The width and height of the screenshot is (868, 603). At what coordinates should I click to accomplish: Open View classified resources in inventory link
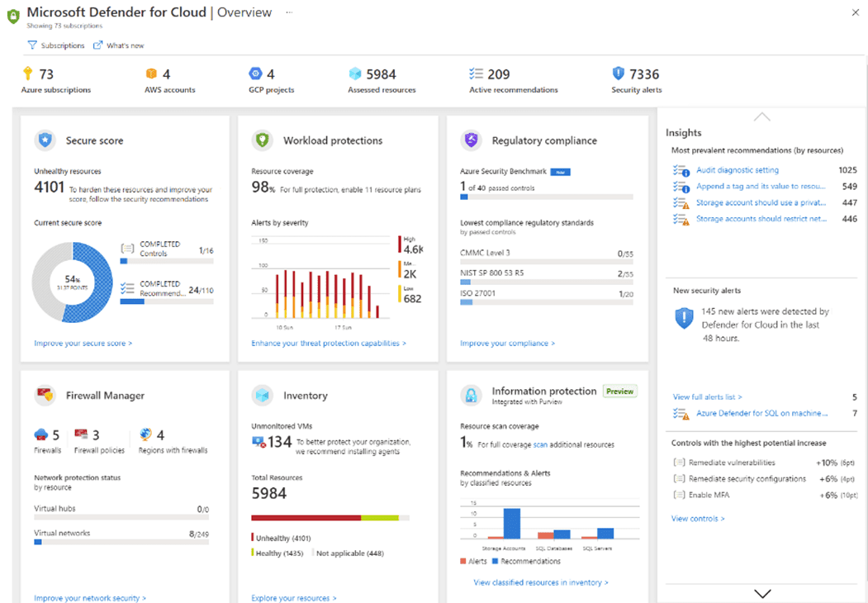click(x=541, y=582)
